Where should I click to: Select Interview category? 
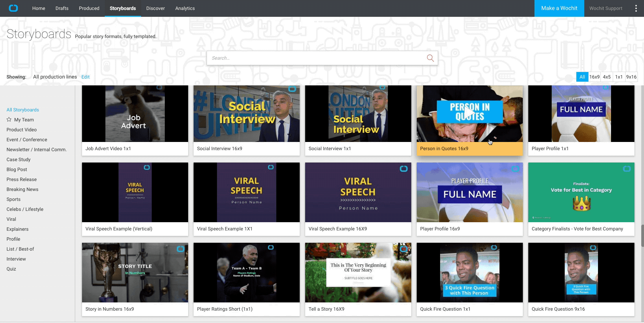point(16,259)
